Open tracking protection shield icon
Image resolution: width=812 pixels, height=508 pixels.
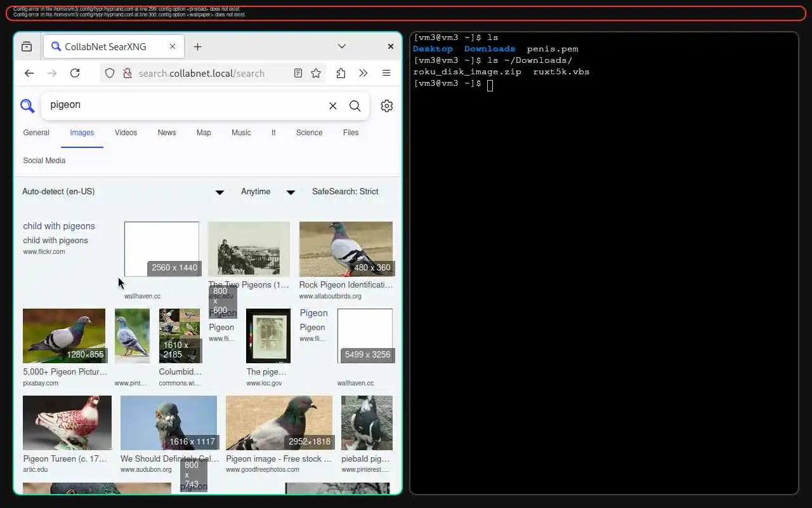click(110, 73)
